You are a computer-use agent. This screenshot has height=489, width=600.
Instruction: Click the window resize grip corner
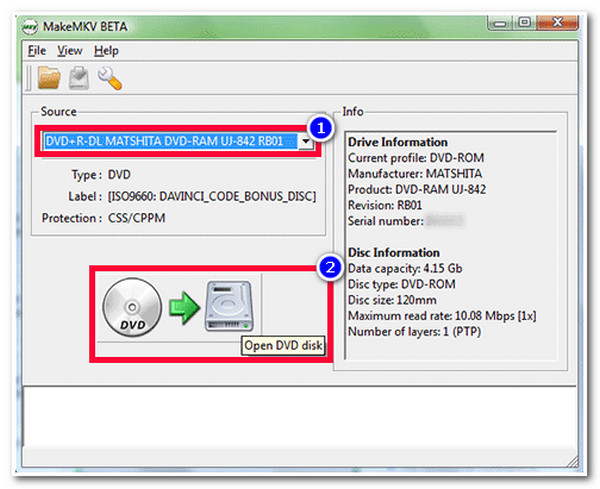click(572, 461)
